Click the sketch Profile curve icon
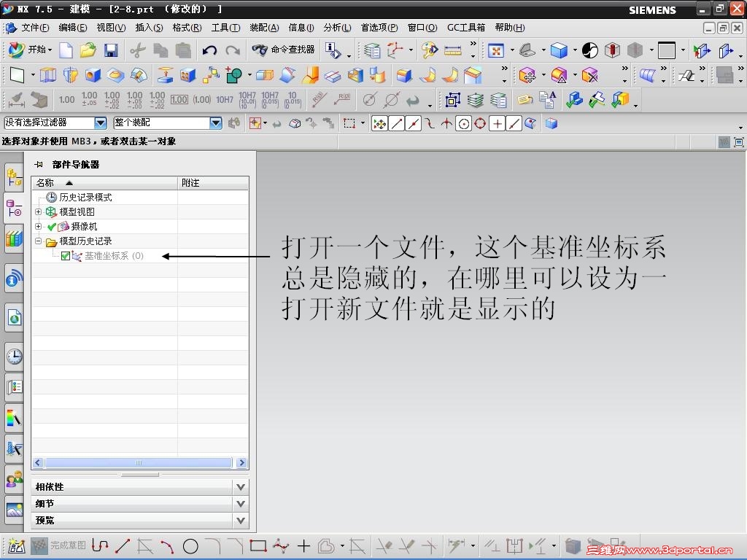The width and height of the screenshot is (747, 560). [x=100, y=545]
